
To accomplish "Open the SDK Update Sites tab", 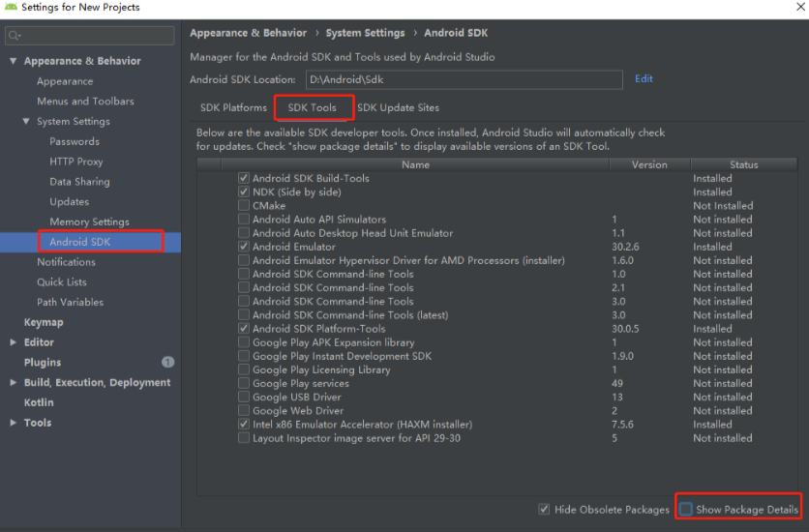I will [399, 107].
